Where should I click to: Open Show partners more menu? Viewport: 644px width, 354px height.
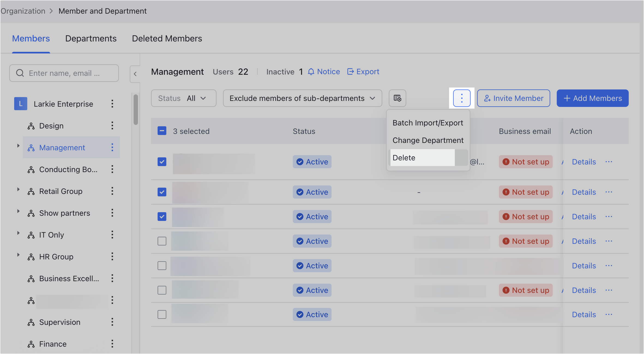coord(112,213)
